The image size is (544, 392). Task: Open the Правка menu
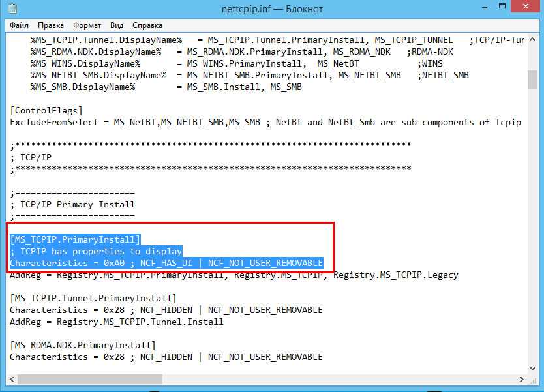click(51, 25)
